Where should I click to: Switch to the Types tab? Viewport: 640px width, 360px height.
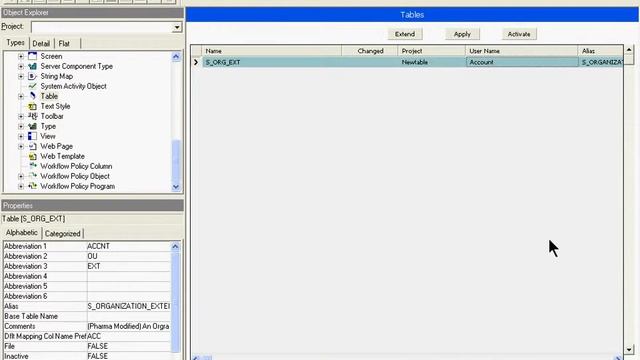pos(16,43)
